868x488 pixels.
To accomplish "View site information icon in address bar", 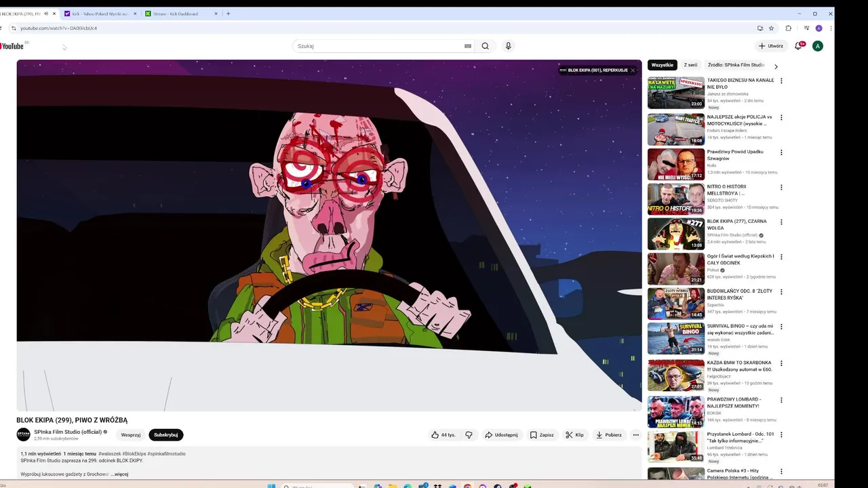I will (x=13, y=28).
